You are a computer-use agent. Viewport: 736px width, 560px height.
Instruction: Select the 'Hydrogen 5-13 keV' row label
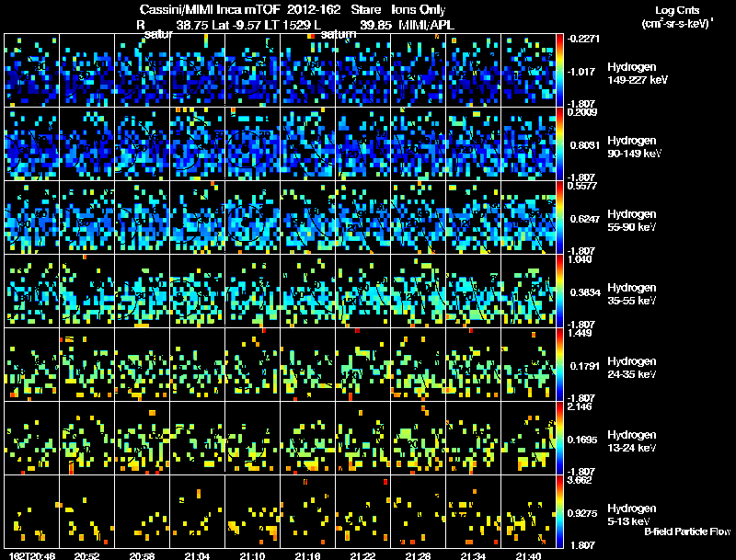coord(632,515)
